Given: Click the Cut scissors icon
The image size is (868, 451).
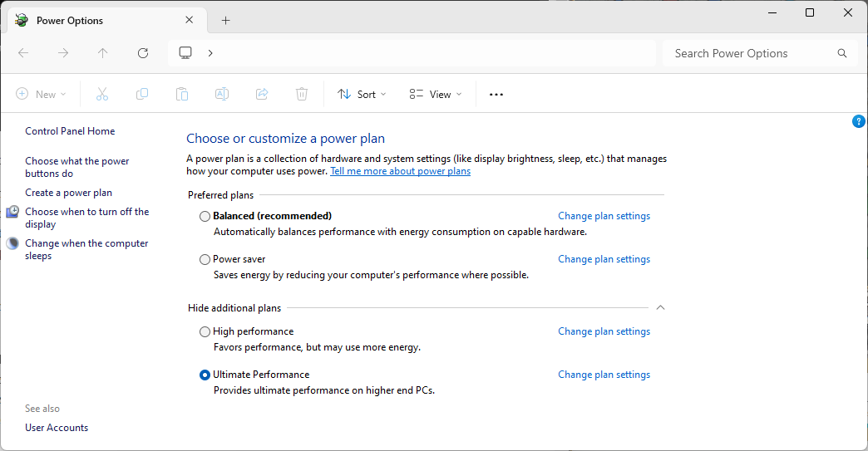Looking at the screenshot, I should (102, 95).
